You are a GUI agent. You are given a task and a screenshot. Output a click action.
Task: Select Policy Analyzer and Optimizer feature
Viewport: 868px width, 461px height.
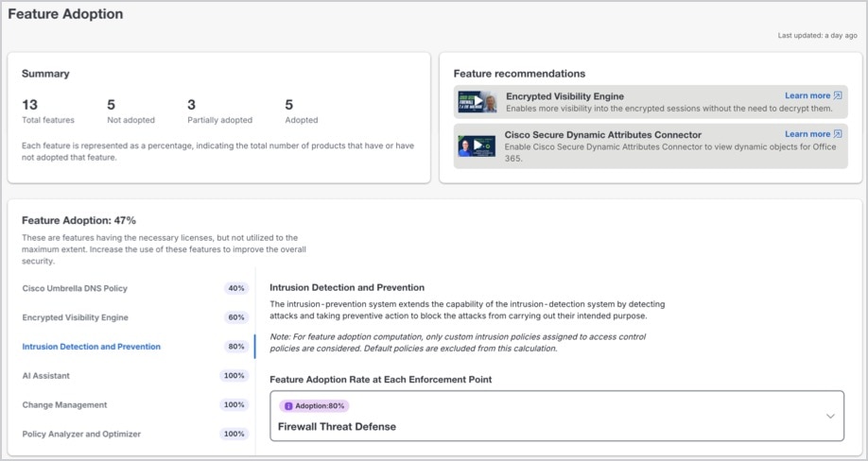81,435
